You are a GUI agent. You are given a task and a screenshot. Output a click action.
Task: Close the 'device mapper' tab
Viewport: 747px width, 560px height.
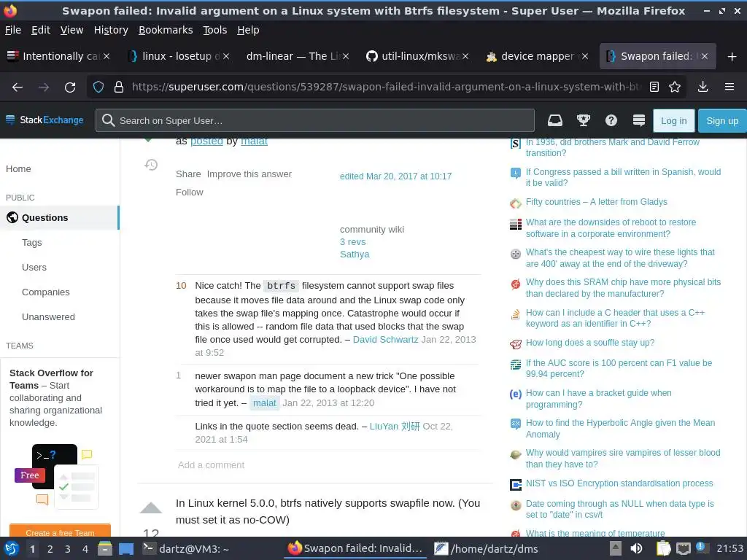[x=585, y=56]
